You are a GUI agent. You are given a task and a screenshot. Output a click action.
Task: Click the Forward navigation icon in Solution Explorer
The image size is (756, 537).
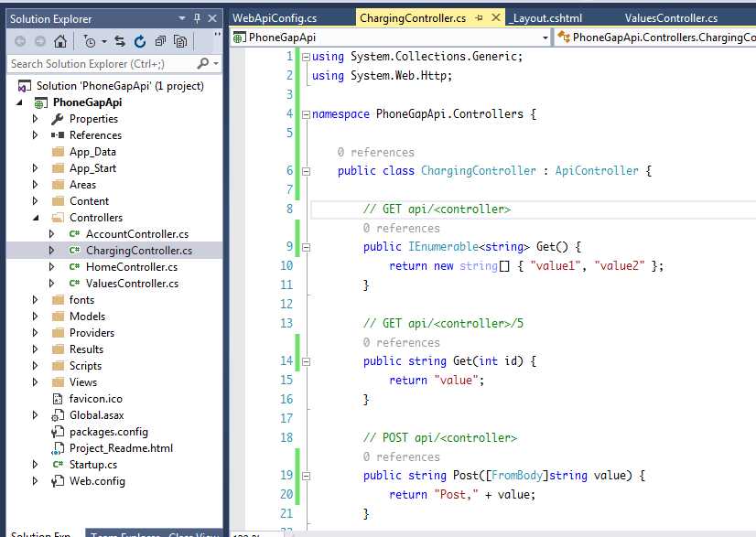(x=40, y=42)
